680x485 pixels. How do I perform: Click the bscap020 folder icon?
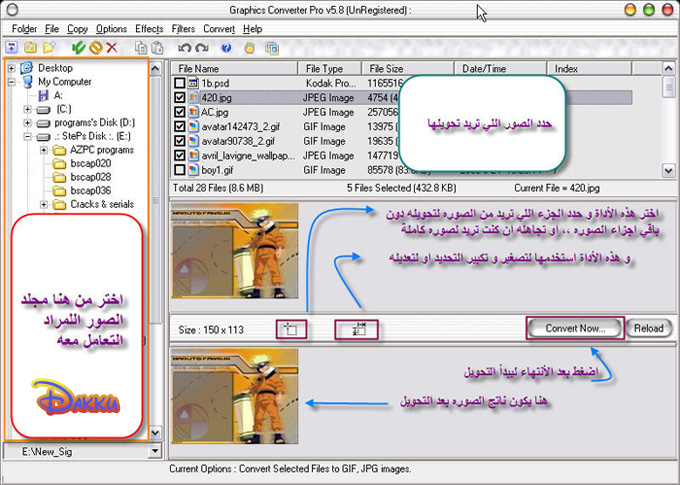point(59,164)
